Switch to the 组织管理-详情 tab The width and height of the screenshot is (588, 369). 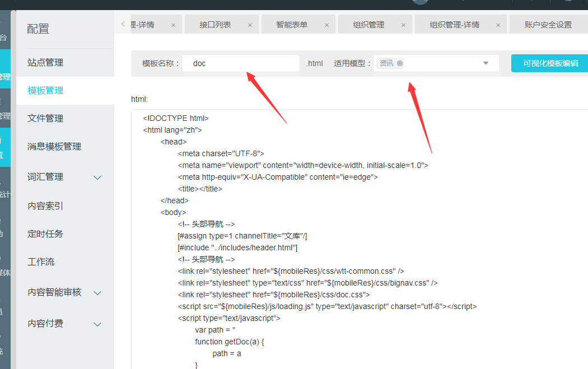[x=455, y=25]
